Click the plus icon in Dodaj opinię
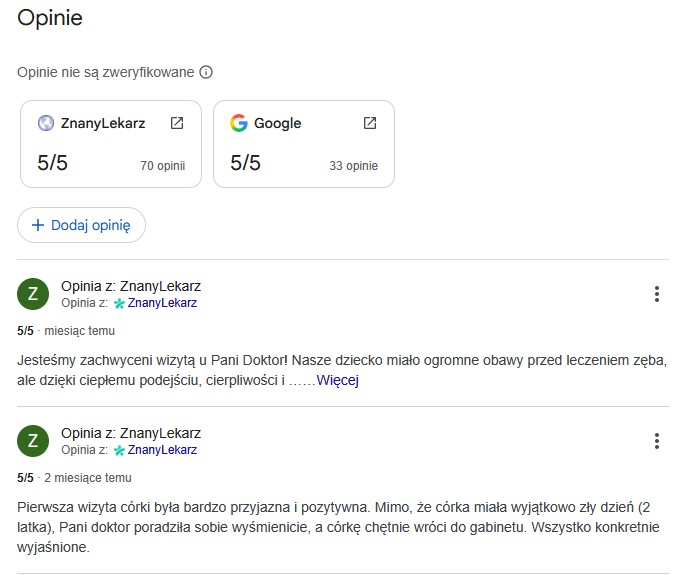This screenshot has width=678, height=575. 38,225
